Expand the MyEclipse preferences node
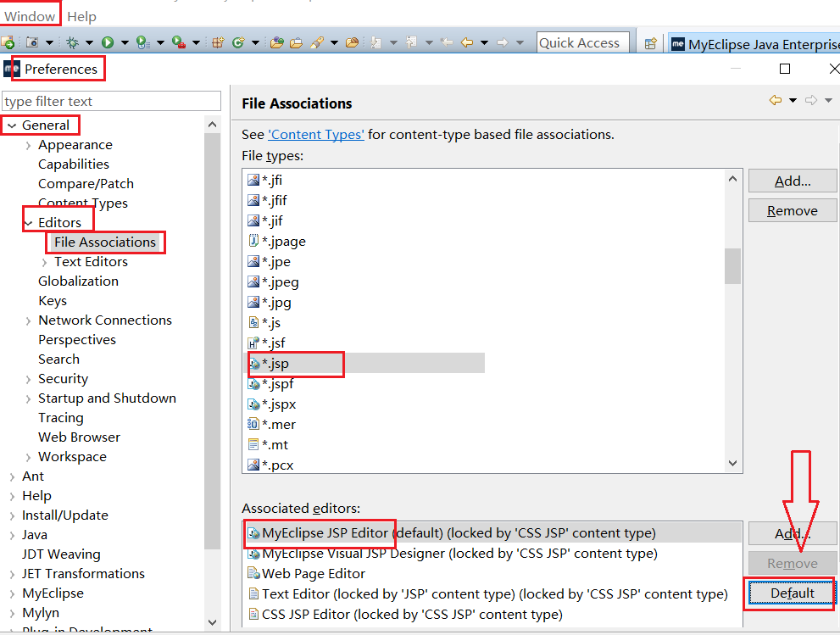This screenshot has height=635, width=840. pos(12,593)
